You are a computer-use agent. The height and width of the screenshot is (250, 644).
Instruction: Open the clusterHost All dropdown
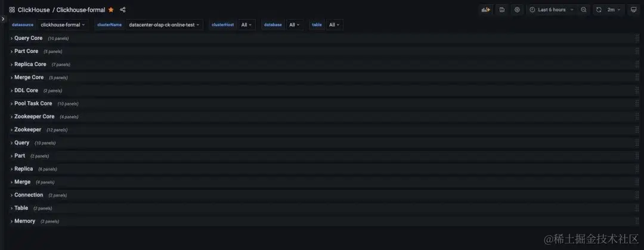pos(247,24)
